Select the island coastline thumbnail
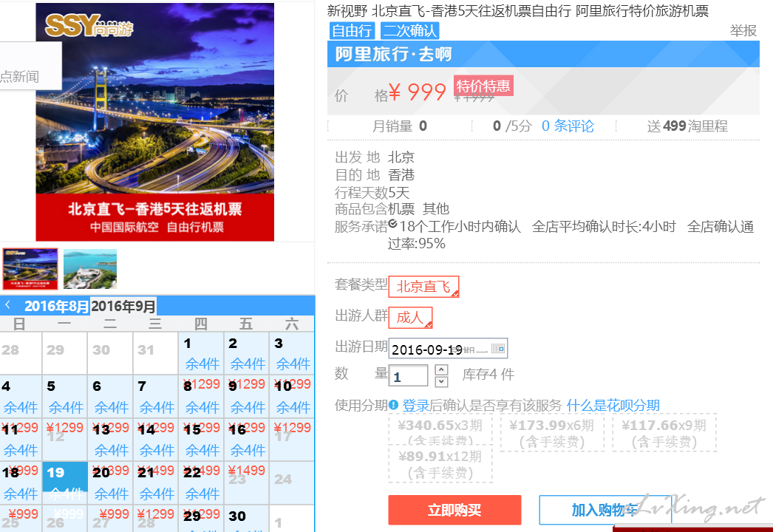The image size is (773, 532). pos(90,269)
